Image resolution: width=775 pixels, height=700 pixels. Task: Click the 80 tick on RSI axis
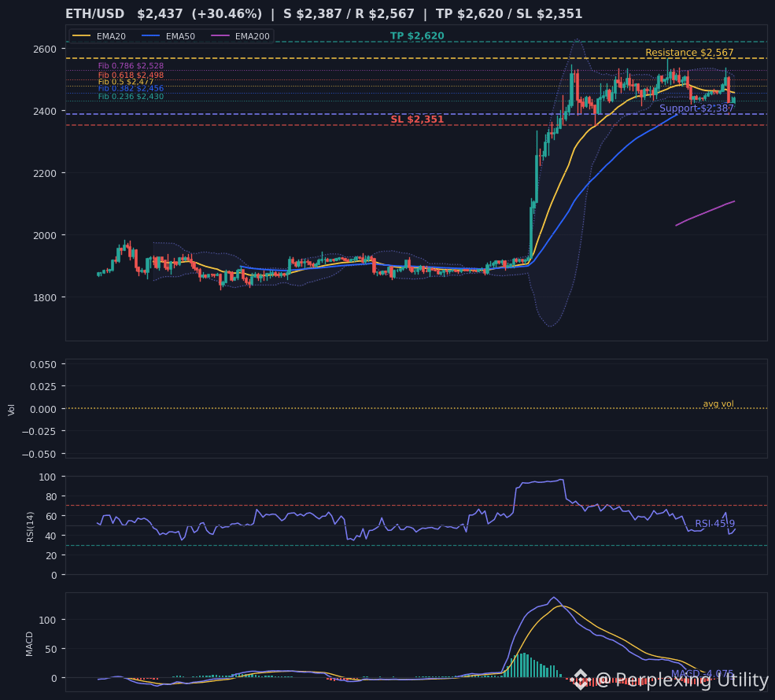[x=51, y=496]
